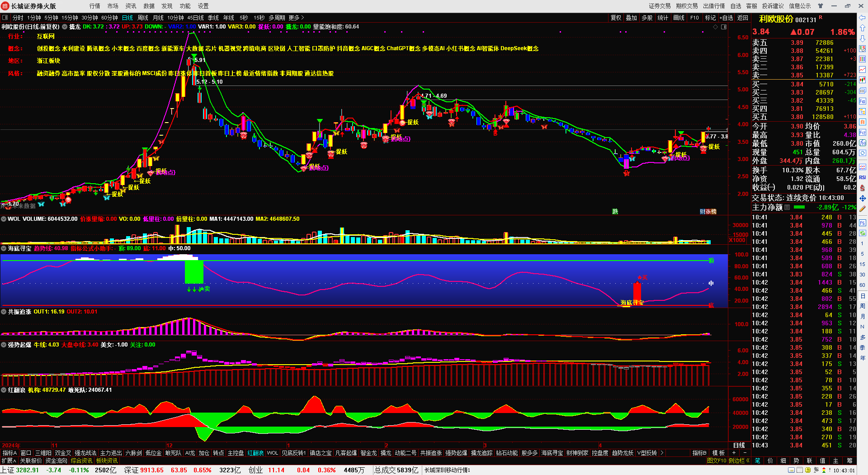The width and height of the screenshot is (868, 475).
Task: Toggle 侧边栏 sidebar visibility
Action: coord(739,461)
